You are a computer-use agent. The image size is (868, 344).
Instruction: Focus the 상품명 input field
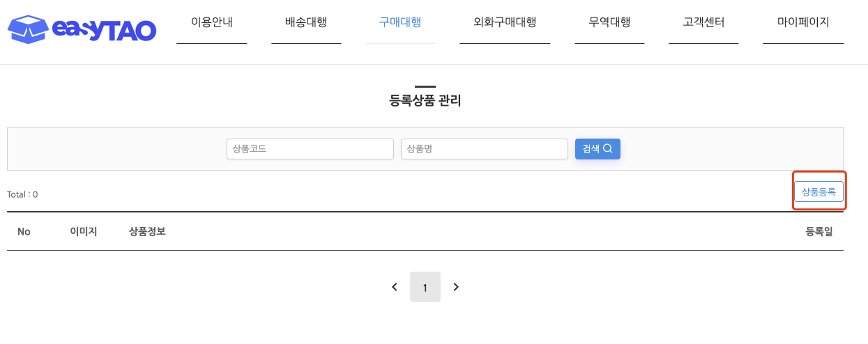[485, 149]
